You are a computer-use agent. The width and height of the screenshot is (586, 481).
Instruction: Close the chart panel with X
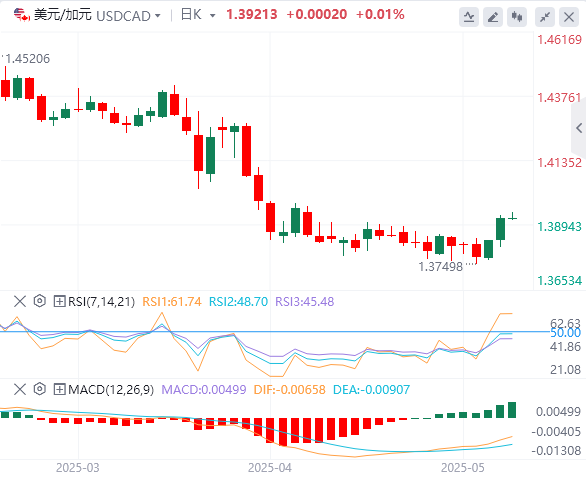[569, 17]
